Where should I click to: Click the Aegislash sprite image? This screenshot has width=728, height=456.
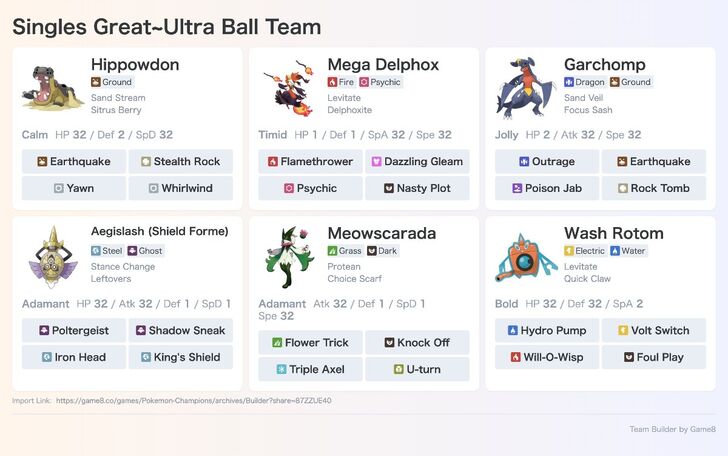click(x=51, y=257)
